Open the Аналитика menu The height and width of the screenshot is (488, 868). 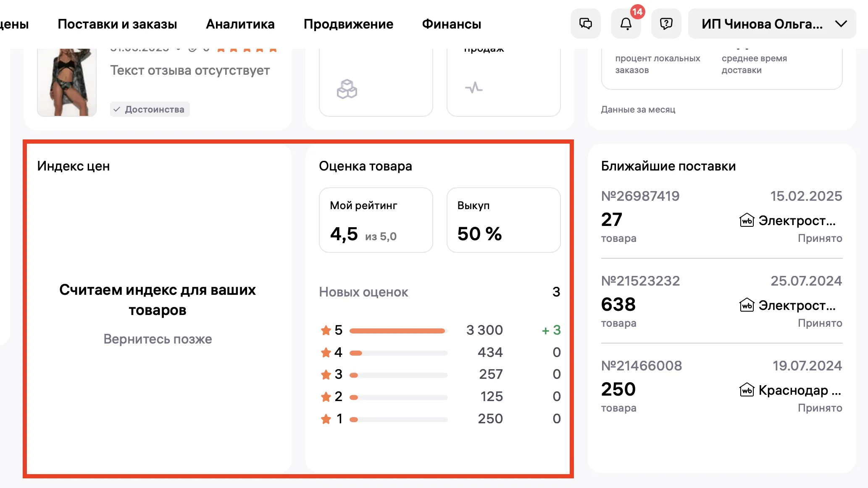point(240,24)
